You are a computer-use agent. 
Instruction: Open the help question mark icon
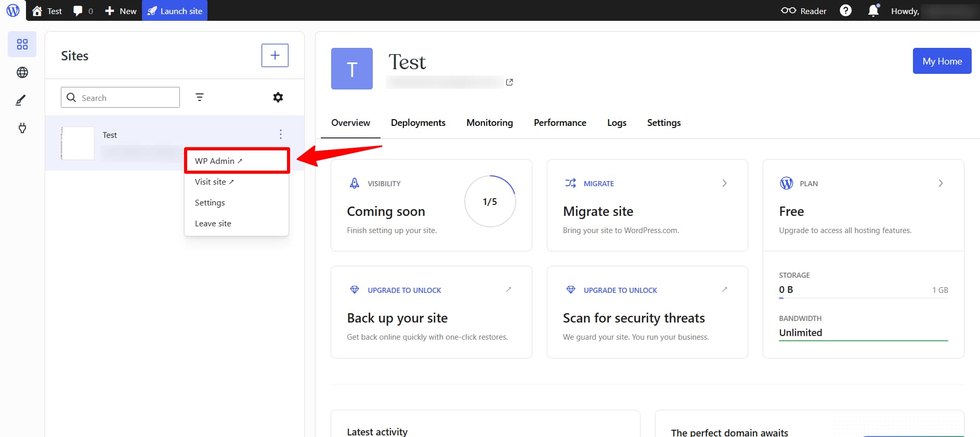pos(846,10)
